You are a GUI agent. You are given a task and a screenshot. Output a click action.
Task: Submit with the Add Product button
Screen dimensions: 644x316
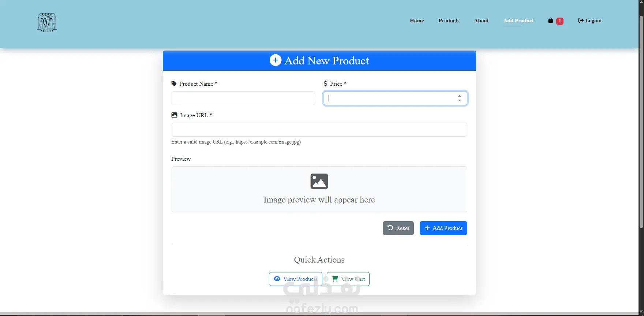coord(443,228)
